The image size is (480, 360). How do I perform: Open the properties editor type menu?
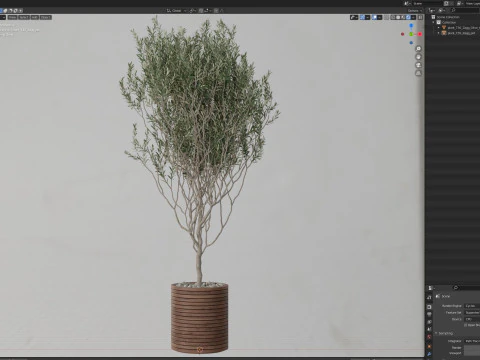[x=431, y=288]
